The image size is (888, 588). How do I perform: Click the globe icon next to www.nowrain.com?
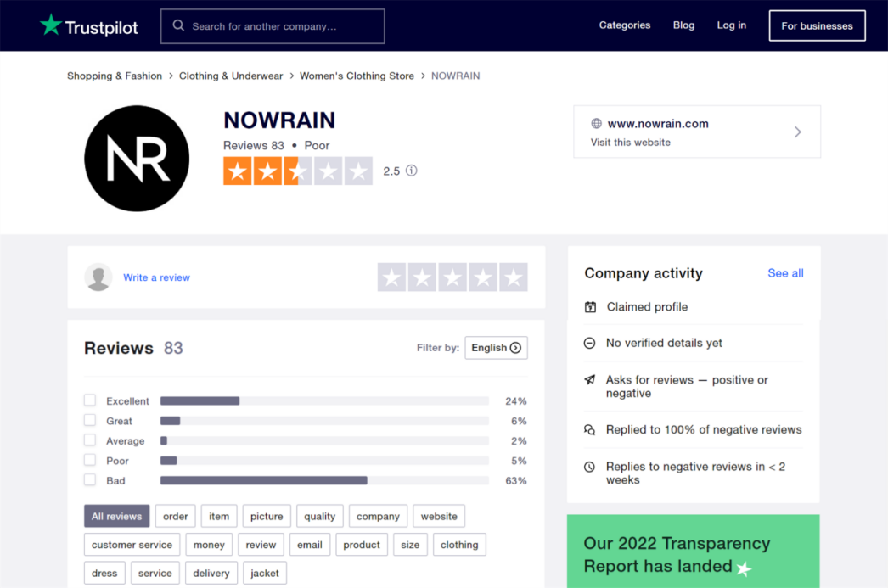coord(597,124)
